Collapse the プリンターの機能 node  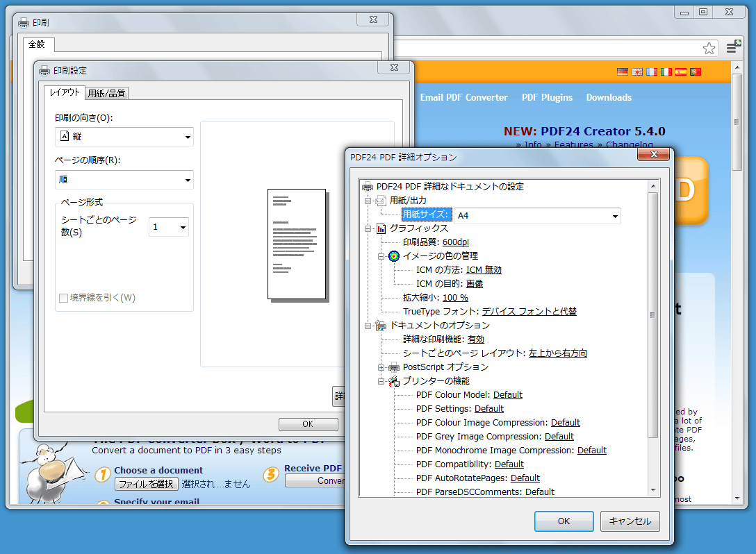(381, 382)
